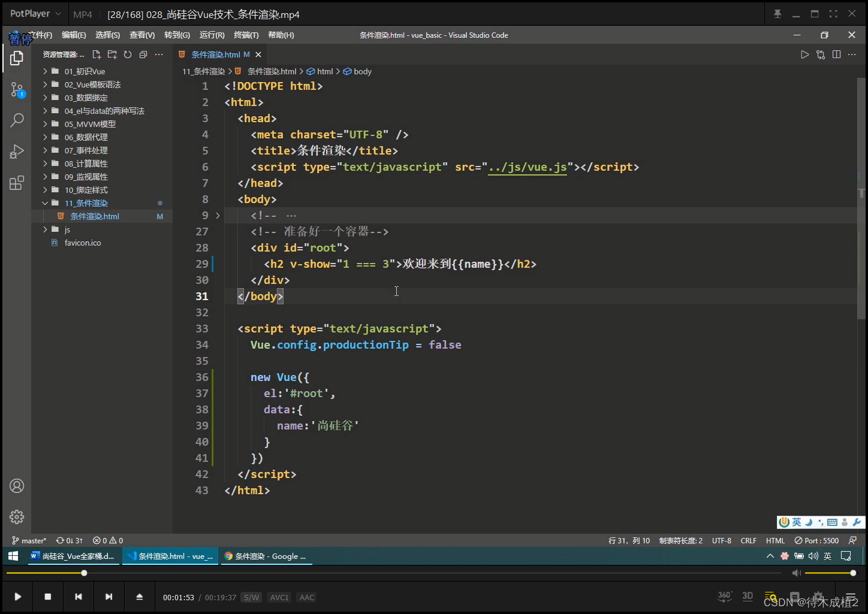
Task: Switch to Google Chrome taskbar window
Action: pyautogui.click(x=267, y=556)
